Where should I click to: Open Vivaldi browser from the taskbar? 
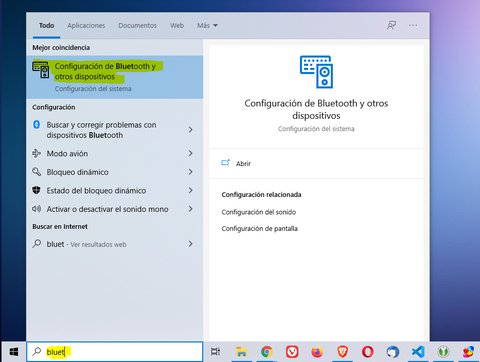click(x=292, y=351)
